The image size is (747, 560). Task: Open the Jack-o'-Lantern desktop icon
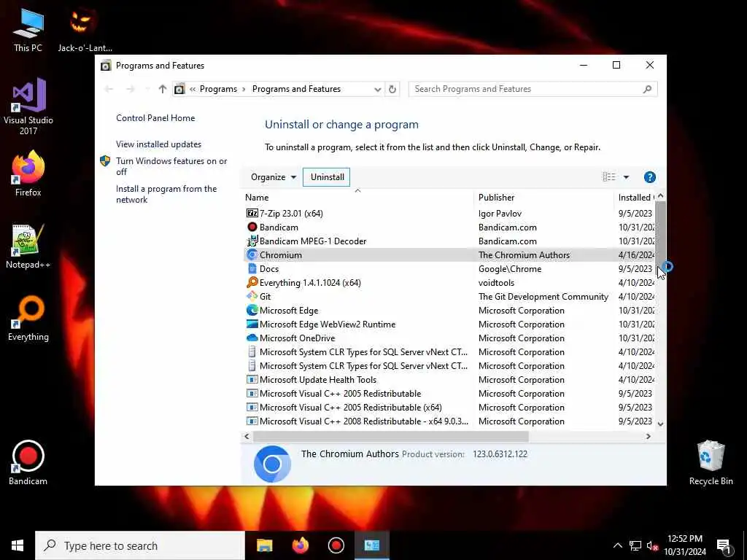[x=85, y=30]
